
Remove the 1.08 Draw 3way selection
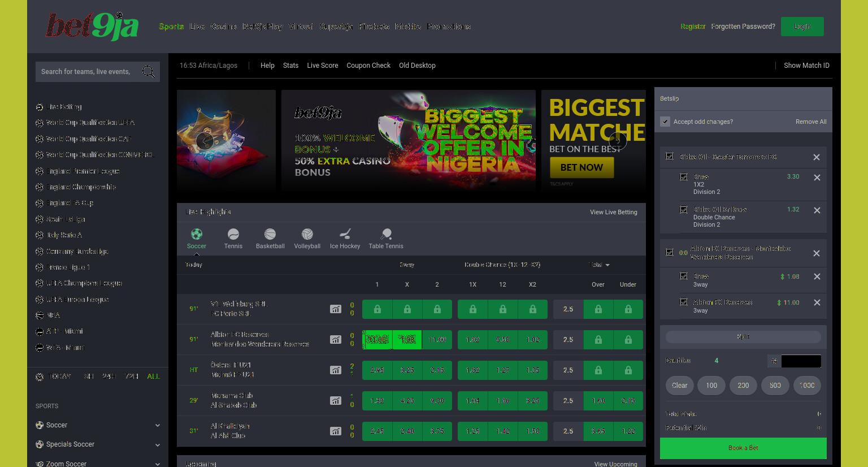(817, 276)
